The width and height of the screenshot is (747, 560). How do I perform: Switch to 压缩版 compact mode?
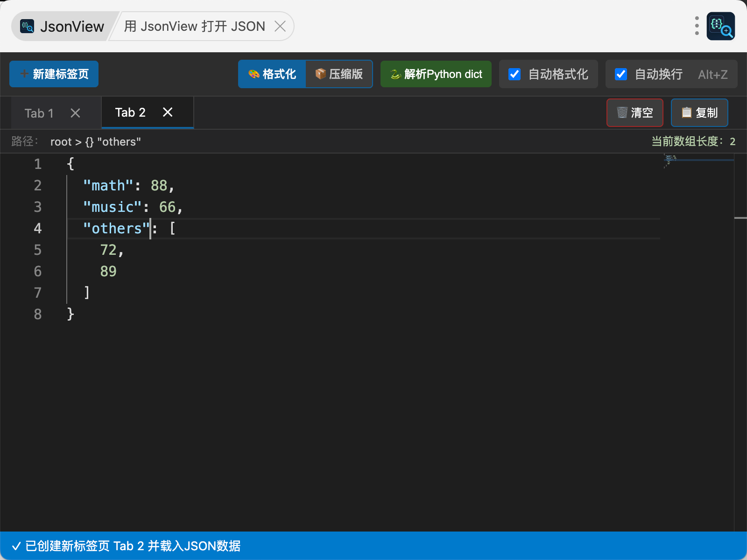(339, 74)
